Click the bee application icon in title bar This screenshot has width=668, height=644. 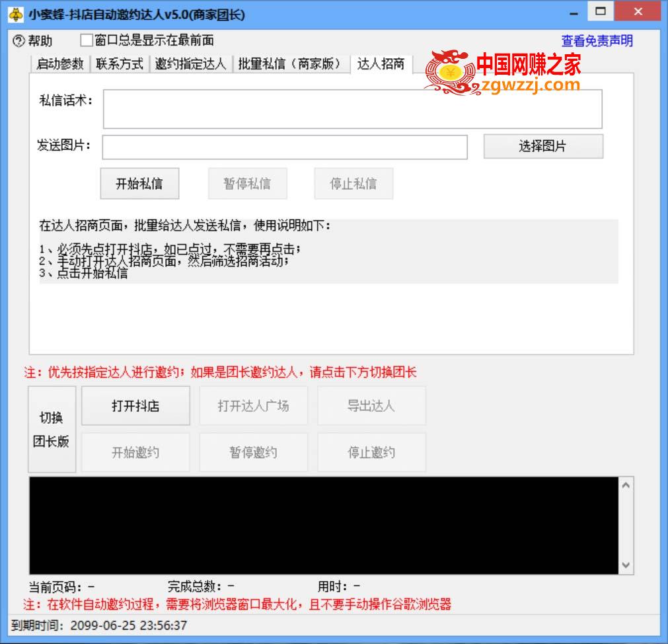tap(16, 15)
